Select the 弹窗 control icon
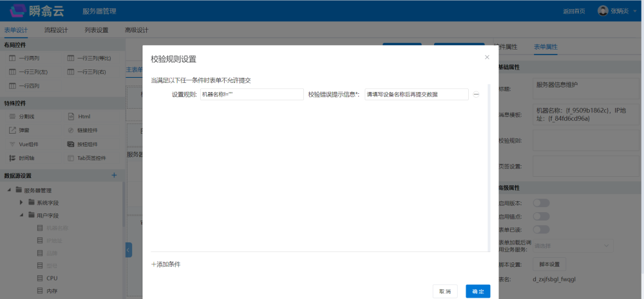The image size is (644, 299). point(12,130)
